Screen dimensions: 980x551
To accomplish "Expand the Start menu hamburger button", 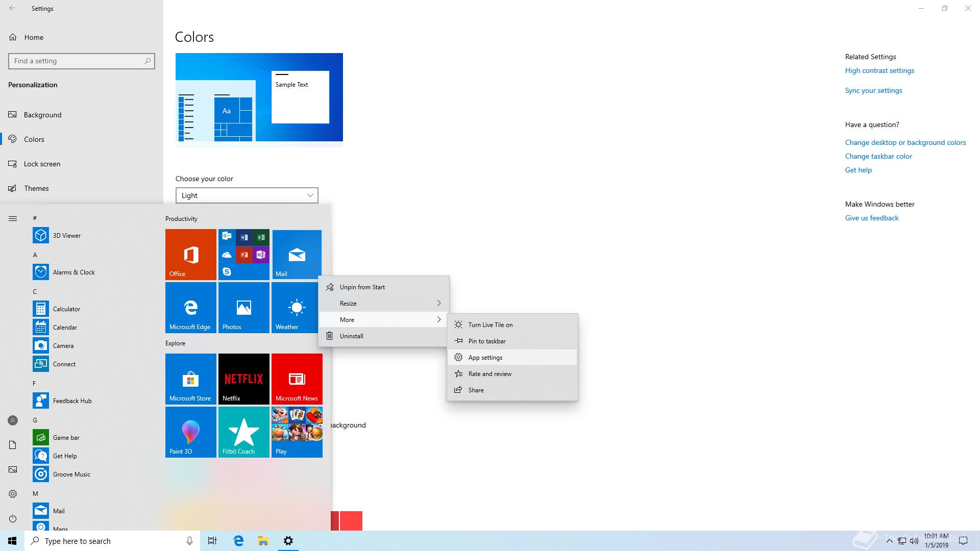I will [x=13, y=218].
